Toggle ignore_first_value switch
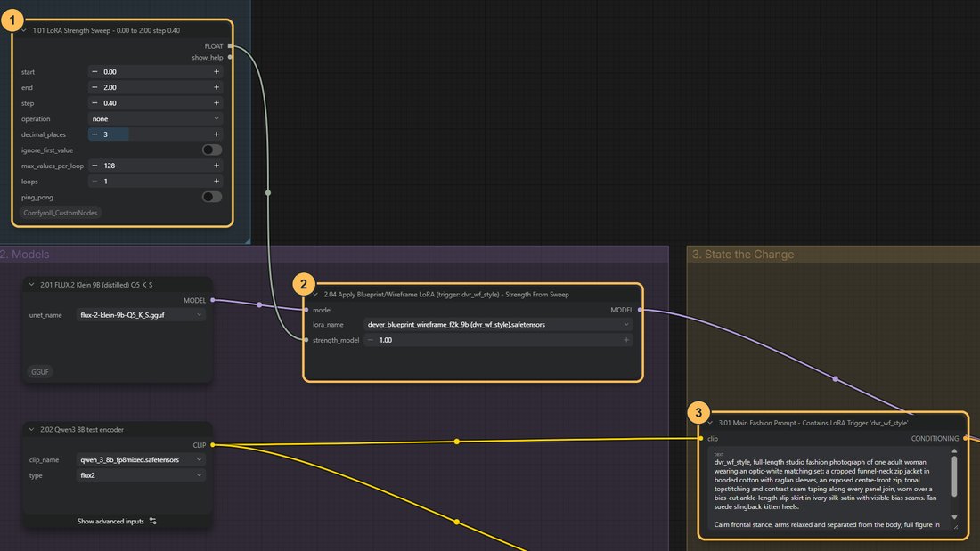This screenshot has width=980, height=551. [x=212, y=150]
